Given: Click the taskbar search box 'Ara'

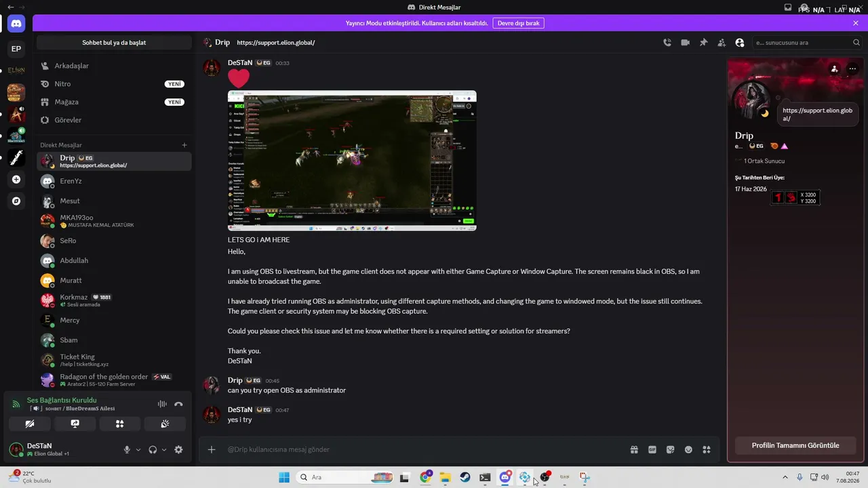Looking at the screenshot, I should click(346, 477).
